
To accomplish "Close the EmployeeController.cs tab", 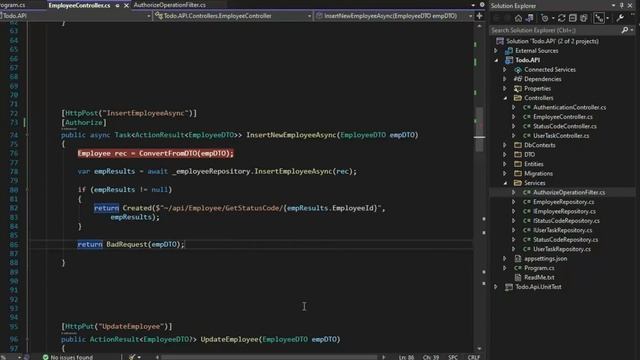I will coord(126,6).
